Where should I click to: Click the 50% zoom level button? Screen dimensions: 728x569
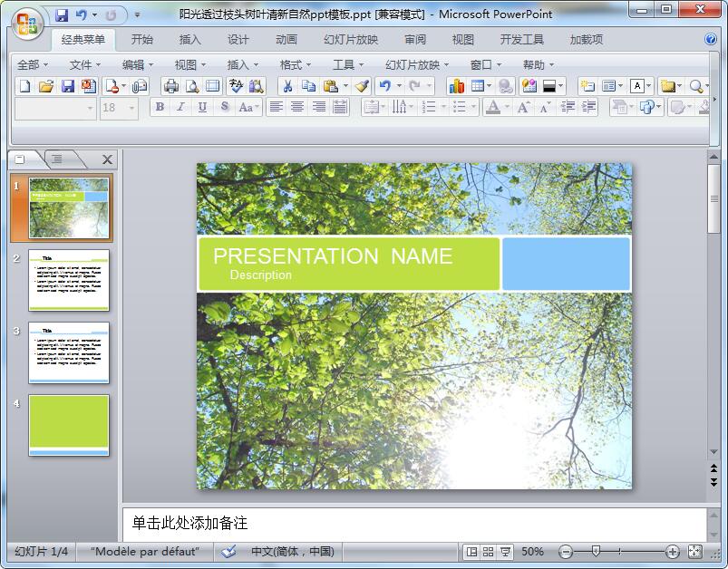coord(532,552)
